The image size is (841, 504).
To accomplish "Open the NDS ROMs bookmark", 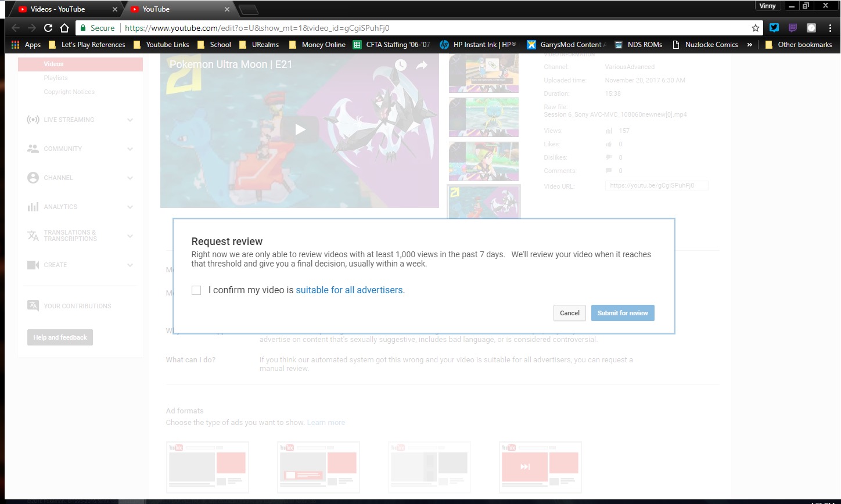I will (x=638, y=45).
